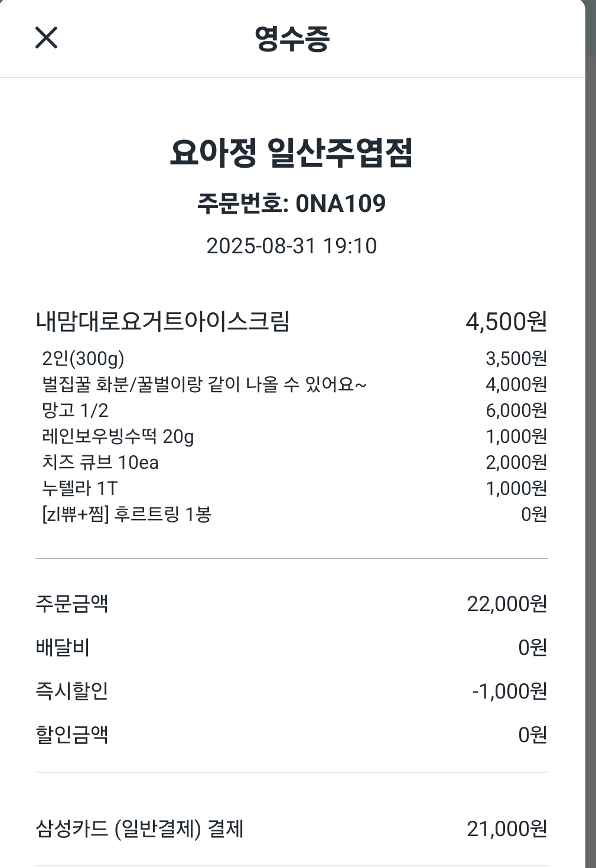Image resolution: width=596 pixels, height=868 pixels.
Task: Click the 주문금액 22,000원 amount
Action: [506, 604]
